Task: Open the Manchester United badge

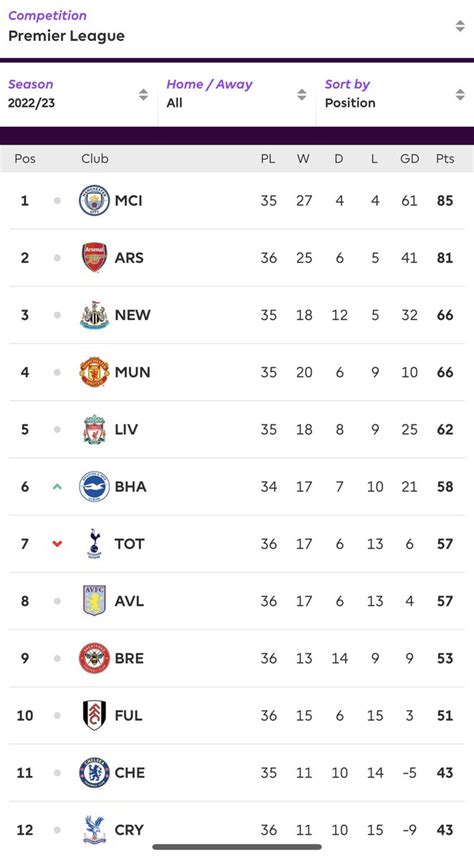Action: point(94,372)
